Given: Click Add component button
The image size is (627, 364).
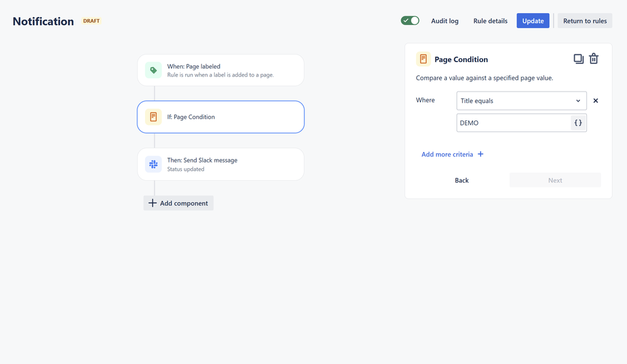Looking at the screenshot, I should pyautogui.click(x=178, y=203).
